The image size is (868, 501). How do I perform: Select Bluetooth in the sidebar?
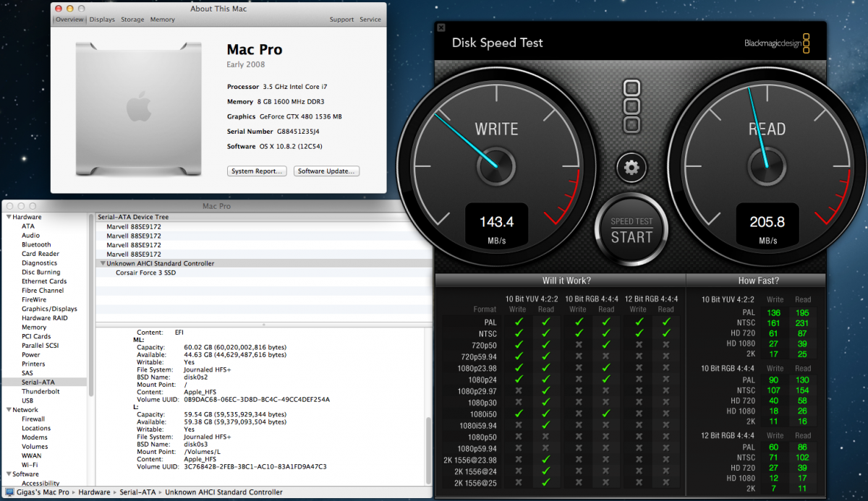(x=36, y=244)
